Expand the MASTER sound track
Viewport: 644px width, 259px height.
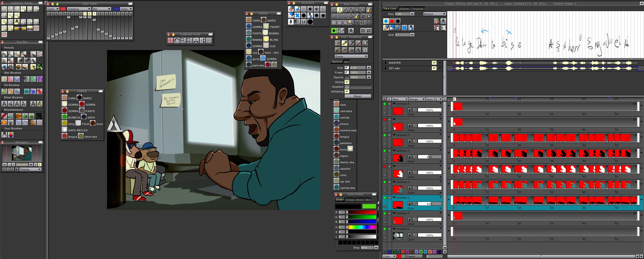click(386, 63)
